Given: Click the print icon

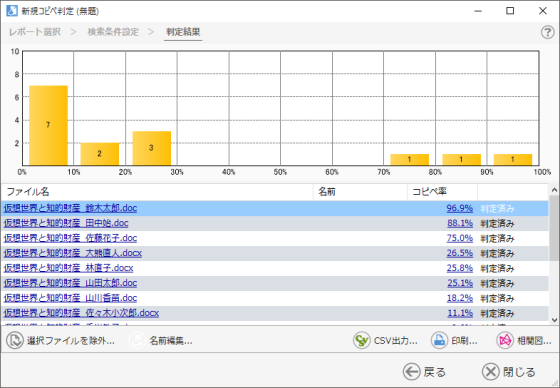Looking at the screenshot, I should pyautogui.click(x=439, y=340).
